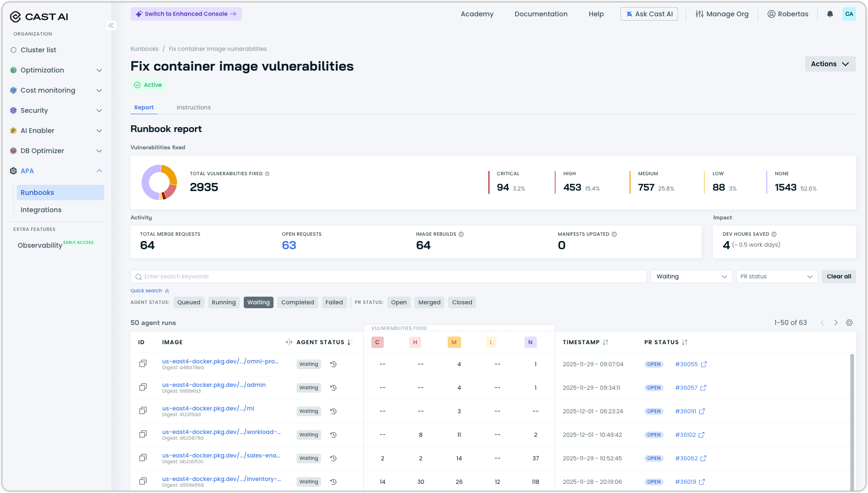This screenshot has height=493, width=868.
Task: Show info for Total Vulnerabilities Fixed
Action: point(267,174)
